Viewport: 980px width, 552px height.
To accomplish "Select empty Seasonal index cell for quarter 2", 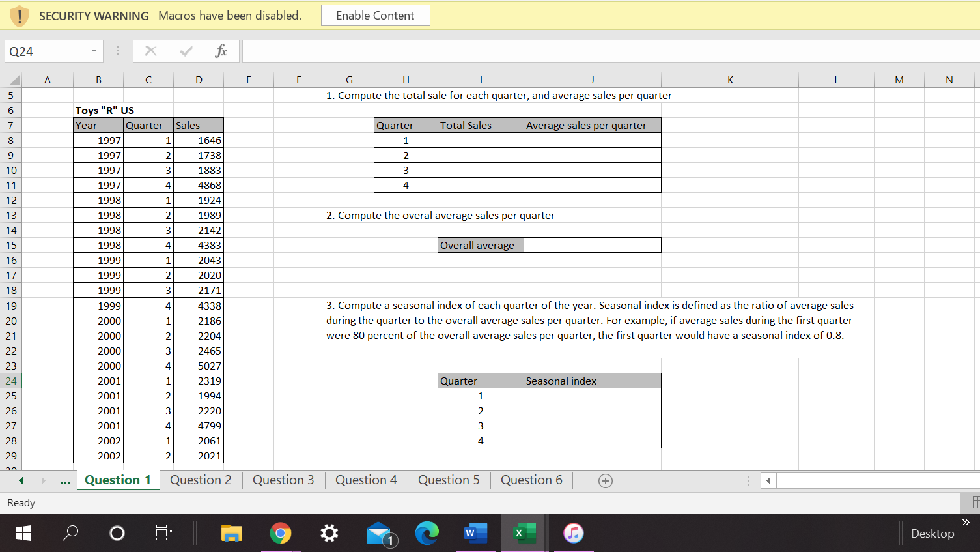I will point(593,411).
